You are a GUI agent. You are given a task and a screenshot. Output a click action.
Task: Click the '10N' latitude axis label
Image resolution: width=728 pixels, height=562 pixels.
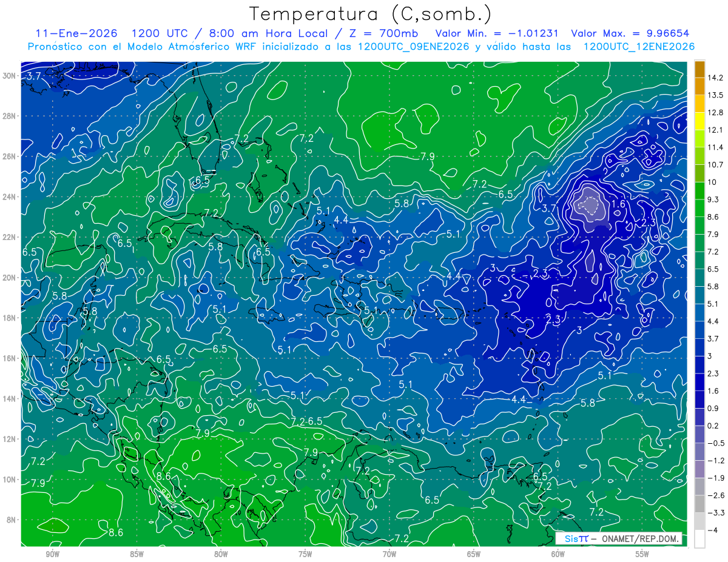click(10, 480)
